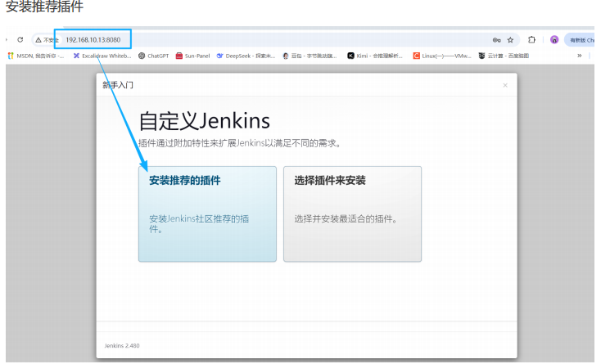Open the saved password key icon
Image resolution: width=601 pixels, height=364 pixels.
tap(496, 40)
